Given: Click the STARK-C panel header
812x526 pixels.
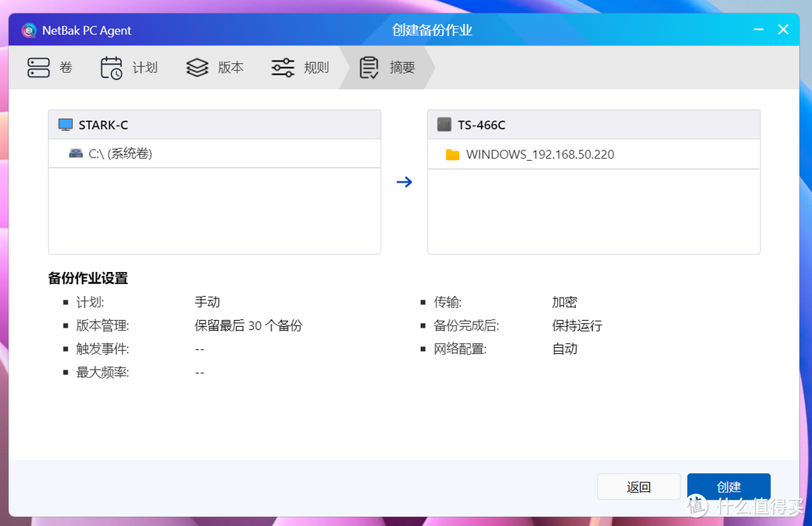Looking at the screenshot, I should click(214, 124).
